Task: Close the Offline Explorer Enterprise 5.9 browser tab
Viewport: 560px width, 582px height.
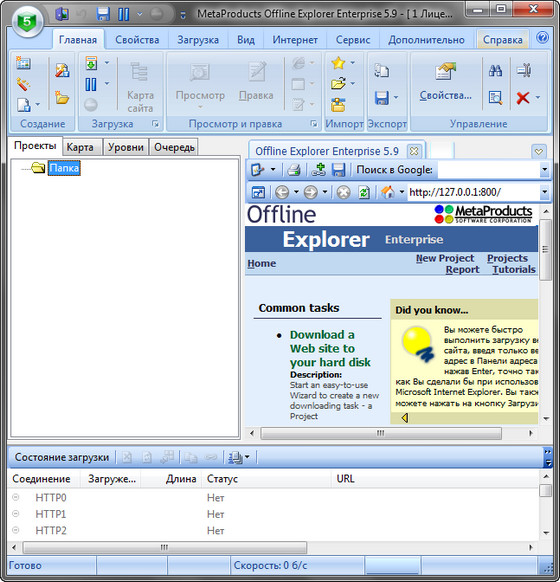Action: (414, 151)
